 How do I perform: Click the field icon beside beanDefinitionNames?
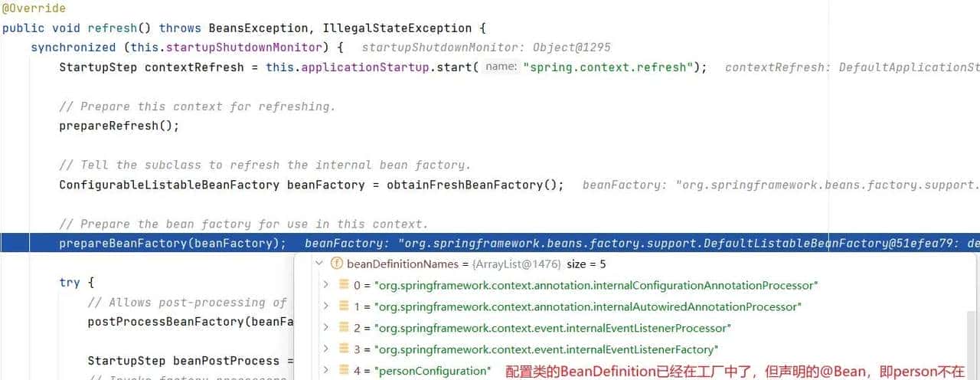pyautogui.click(x=336, y=264)
